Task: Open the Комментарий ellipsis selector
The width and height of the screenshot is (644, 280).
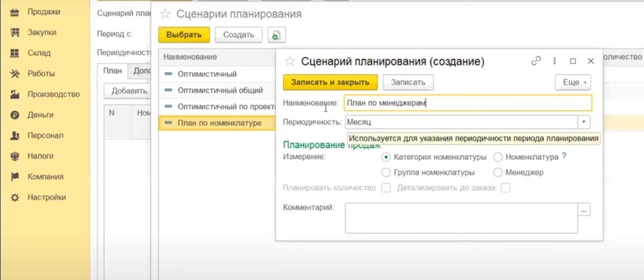Action: 584,210
